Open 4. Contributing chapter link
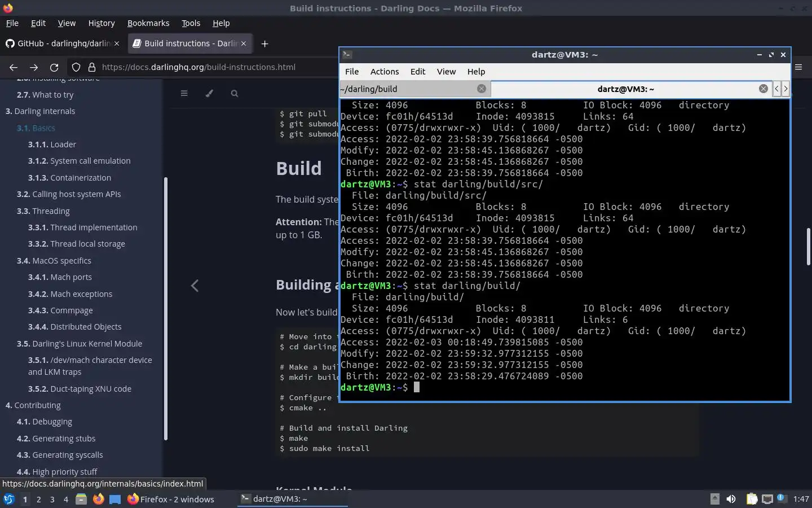812x508 pixels. coord(33,405)
